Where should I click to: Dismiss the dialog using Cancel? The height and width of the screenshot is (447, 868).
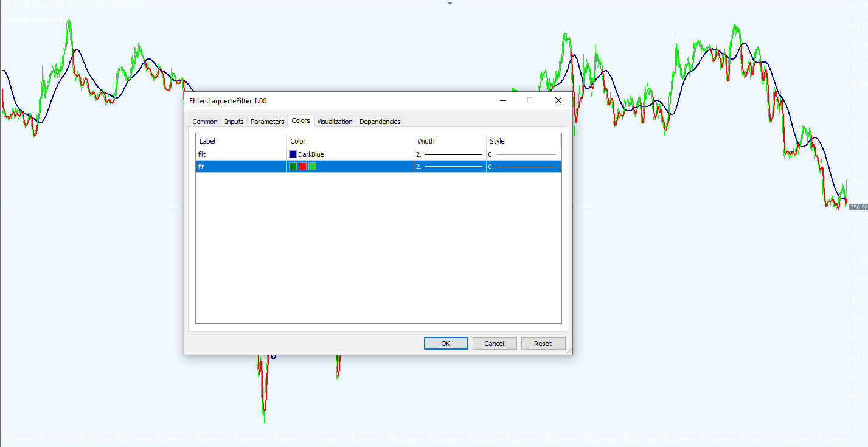494,343
